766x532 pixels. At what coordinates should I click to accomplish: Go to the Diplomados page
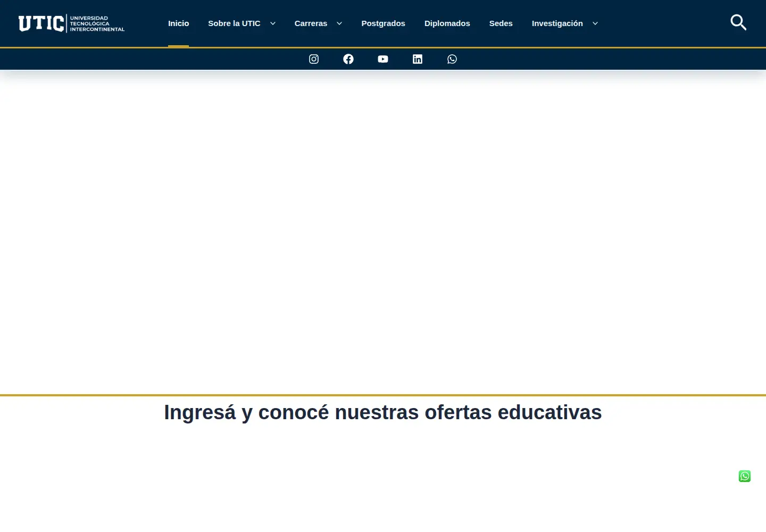[x=447, y=23]
